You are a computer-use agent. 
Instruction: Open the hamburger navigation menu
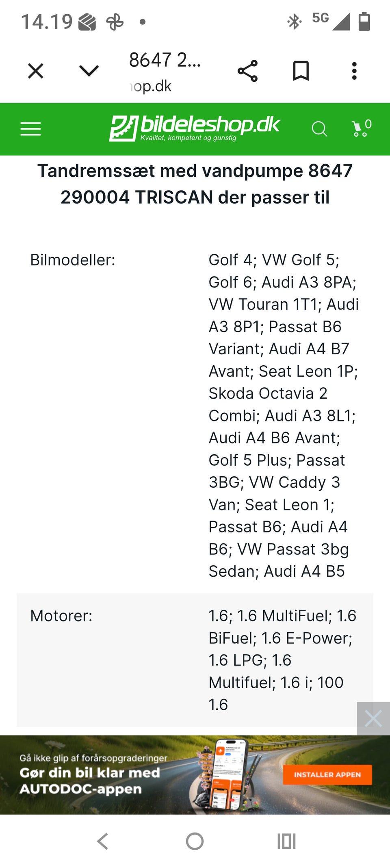click(30, 129)
